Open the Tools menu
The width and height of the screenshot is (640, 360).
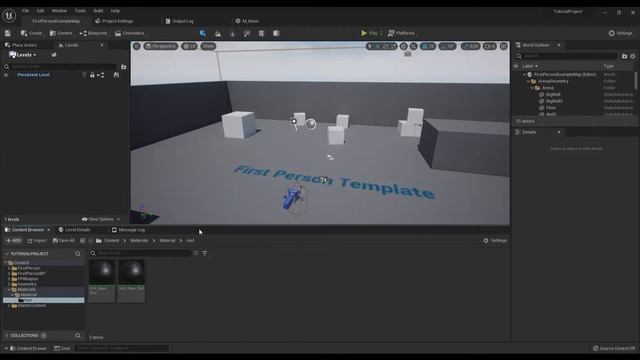(x=80, y=11)
